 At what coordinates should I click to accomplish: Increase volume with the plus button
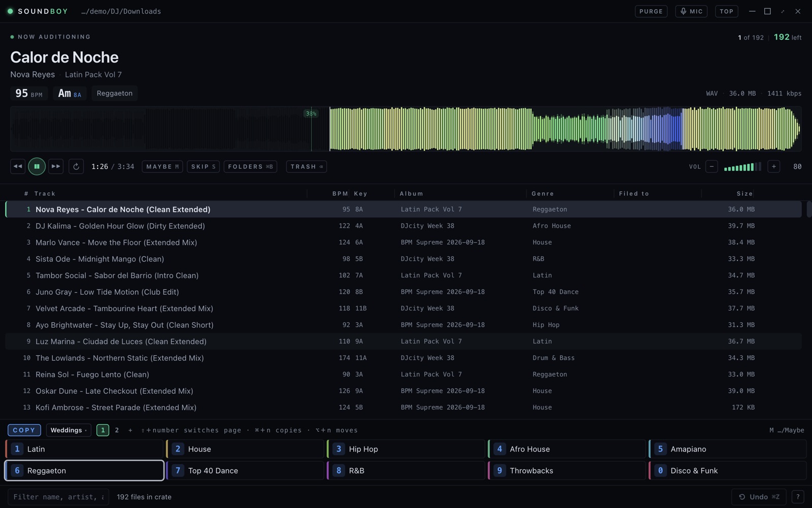(x=774, y=166)
